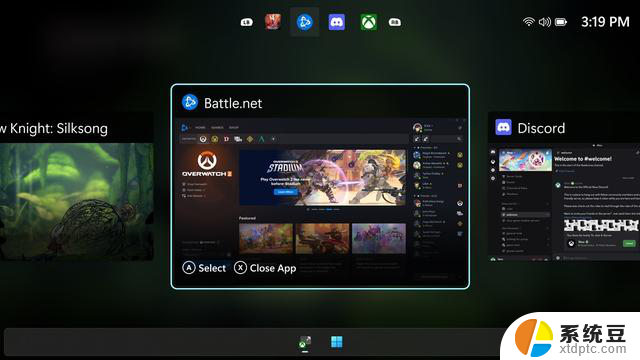Click the Battle.net title text
Screen dimensions: 640x360
coord(233,103)
